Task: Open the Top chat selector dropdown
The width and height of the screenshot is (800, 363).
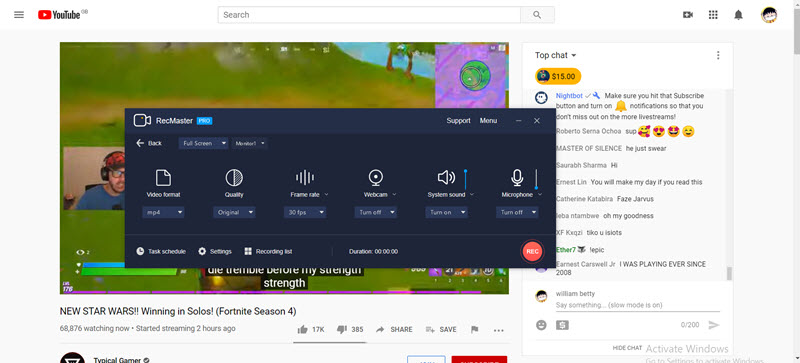Action: tap(556, 55)
